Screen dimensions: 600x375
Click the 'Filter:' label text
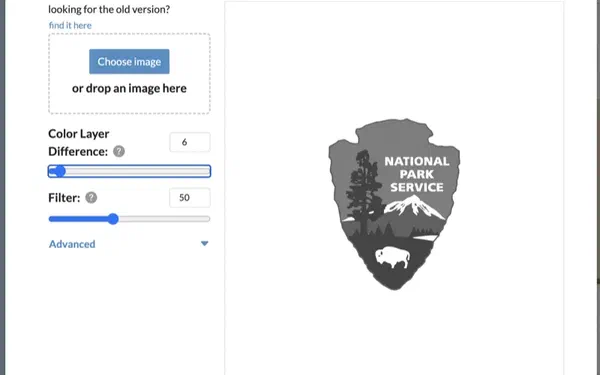pos(64,197)
